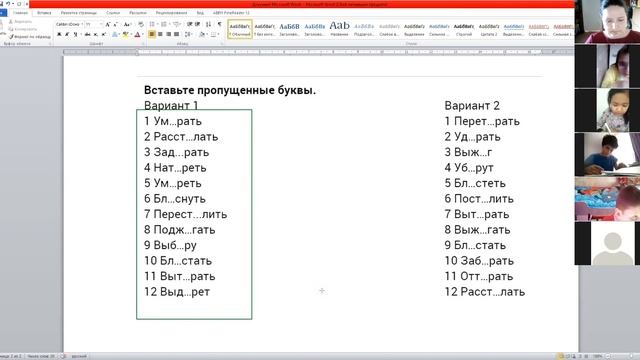Click the language indicator in the status bar
This screenshot has width=640, height=360.
[x=79, y=356]
